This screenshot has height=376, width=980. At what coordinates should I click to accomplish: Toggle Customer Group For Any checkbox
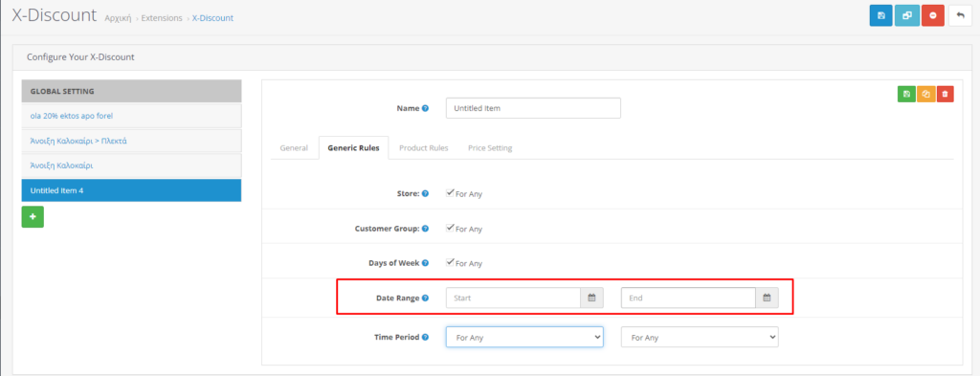click(450, 228)
